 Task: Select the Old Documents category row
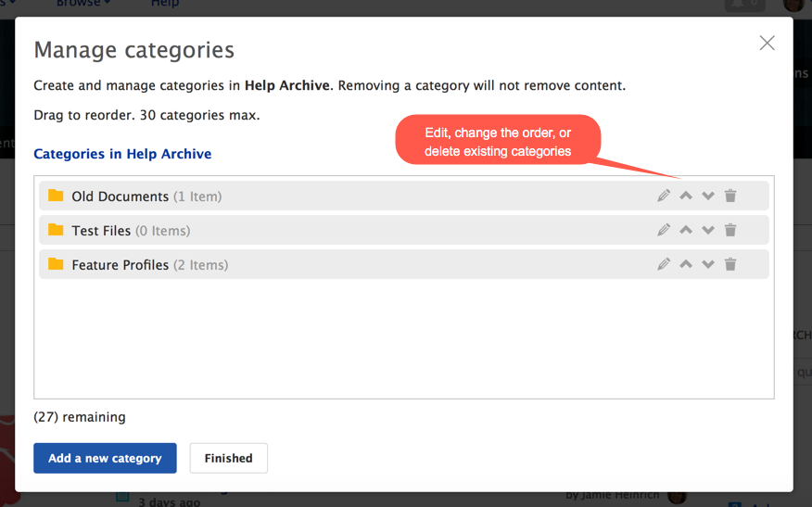tap(371, 196)
